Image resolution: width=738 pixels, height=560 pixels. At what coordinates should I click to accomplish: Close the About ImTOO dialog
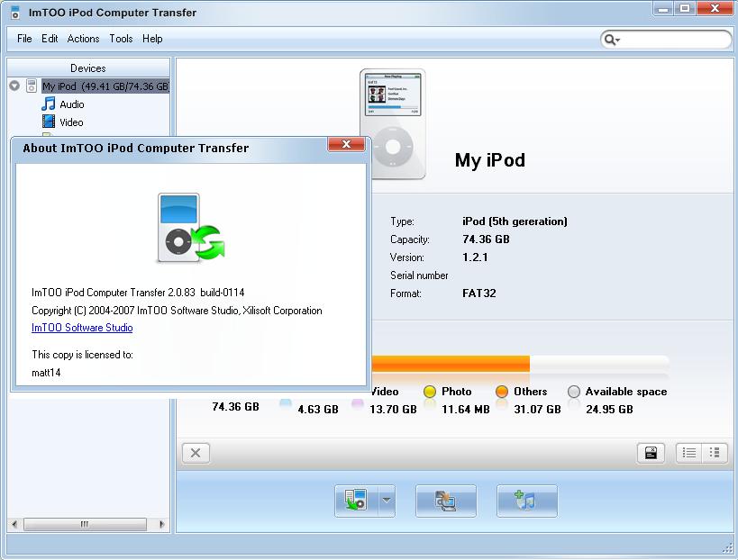(347, 143)
